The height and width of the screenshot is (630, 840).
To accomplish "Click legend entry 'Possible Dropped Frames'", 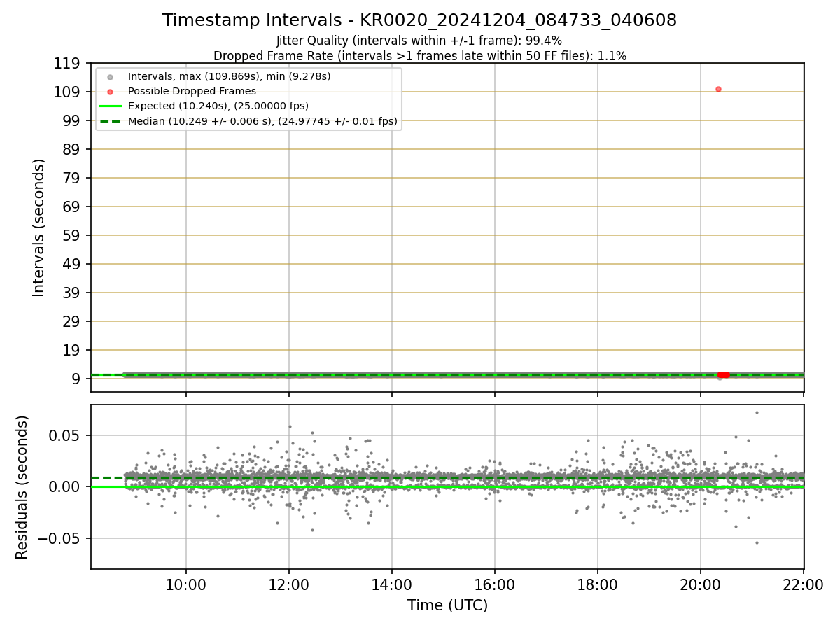I will click(192, 91).
